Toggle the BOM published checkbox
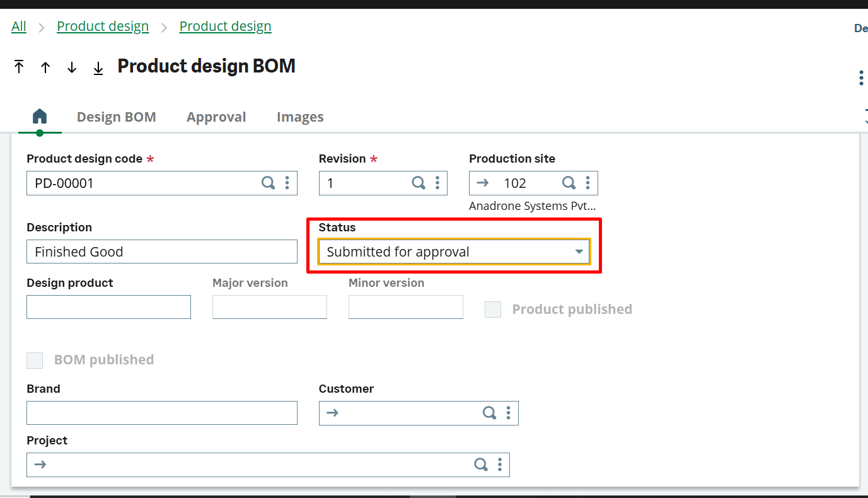 click(x=35, y=360)
